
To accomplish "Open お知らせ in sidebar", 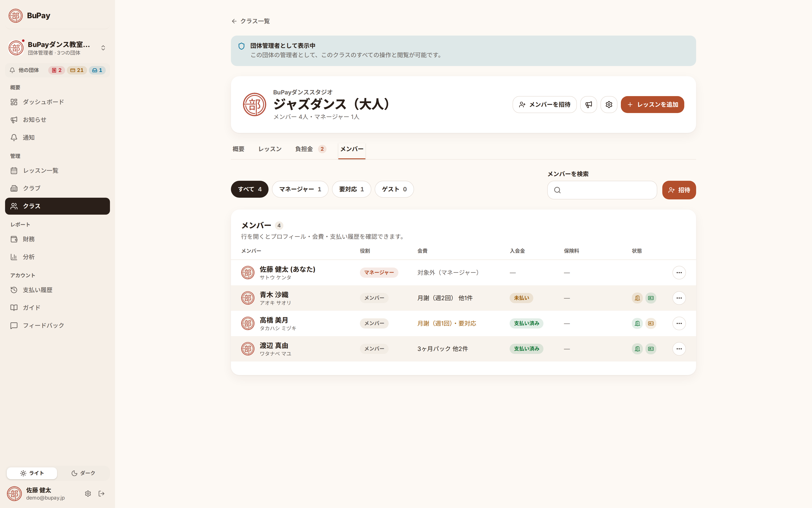I will click(57, 120).
